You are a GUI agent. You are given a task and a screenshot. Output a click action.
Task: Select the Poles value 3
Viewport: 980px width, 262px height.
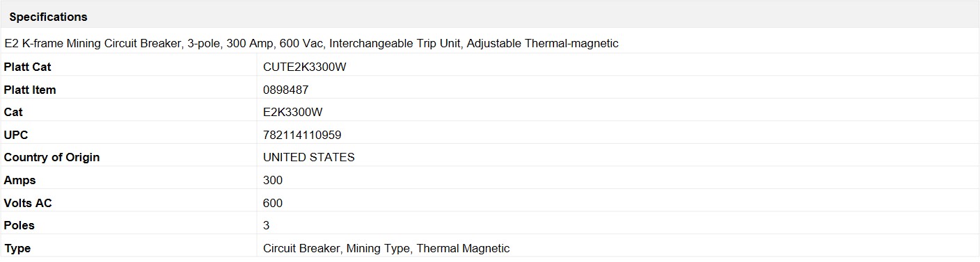tap(267, 225)
